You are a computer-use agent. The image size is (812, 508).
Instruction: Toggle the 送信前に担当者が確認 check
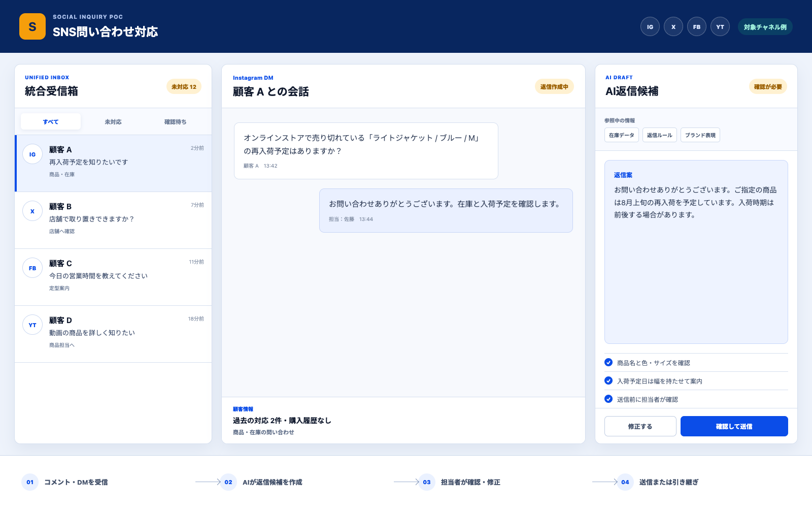point(608,399)
